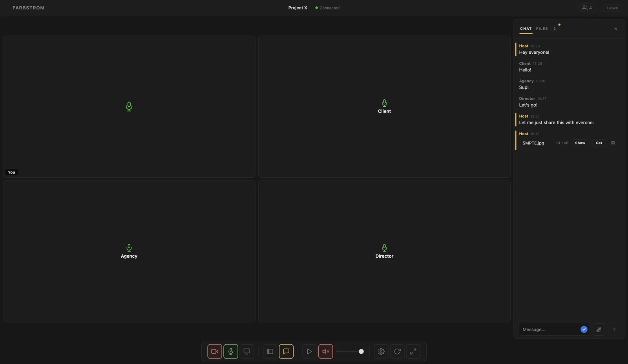Adjust the volume slider knob

click(361, 351)
